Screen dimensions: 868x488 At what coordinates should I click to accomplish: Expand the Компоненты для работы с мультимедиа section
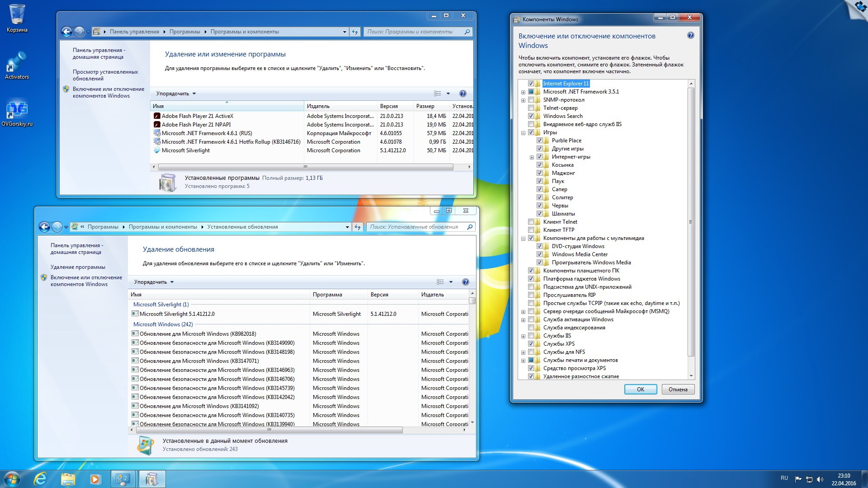[x=523, y=238]
